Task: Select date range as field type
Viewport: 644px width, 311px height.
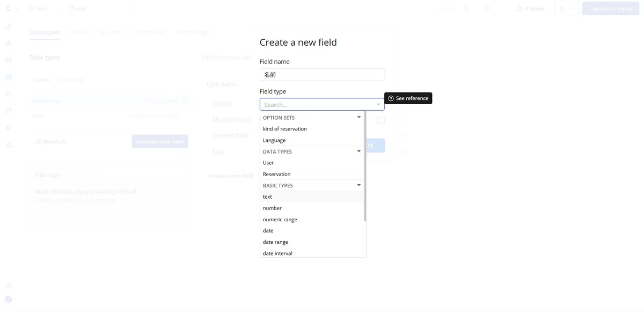Action: point(312,242)
